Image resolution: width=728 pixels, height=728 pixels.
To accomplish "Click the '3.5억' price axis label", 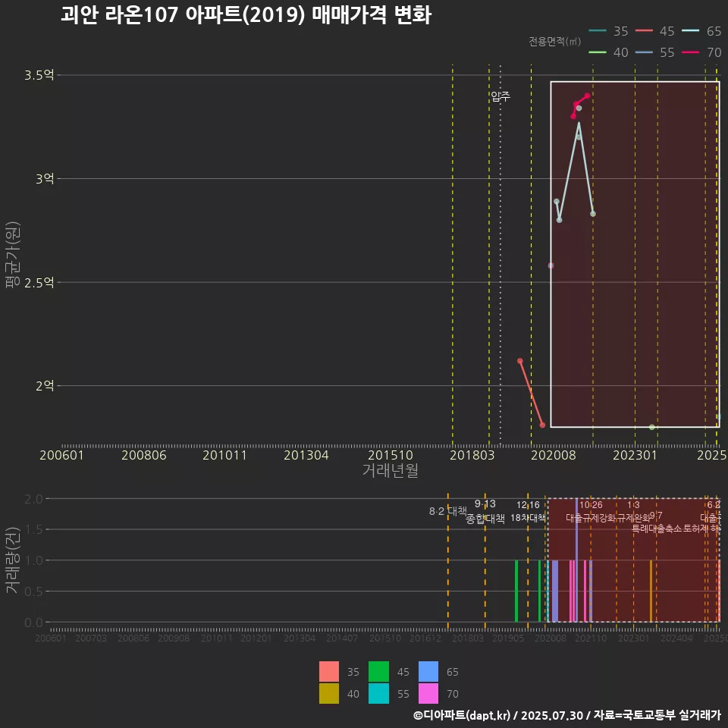I will click(x=39, y=75).
